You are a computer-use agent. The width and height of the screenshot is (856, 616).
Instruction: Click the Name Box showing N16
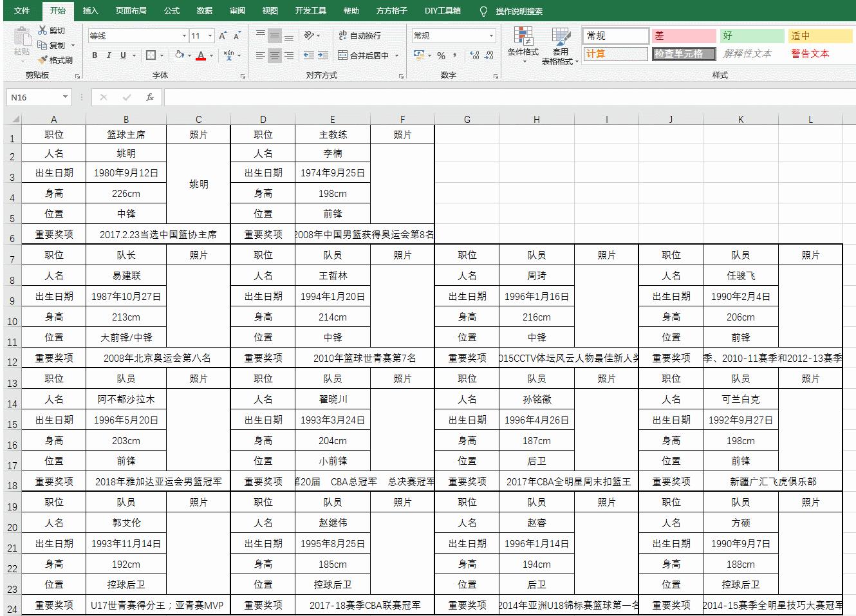point(35,97)
